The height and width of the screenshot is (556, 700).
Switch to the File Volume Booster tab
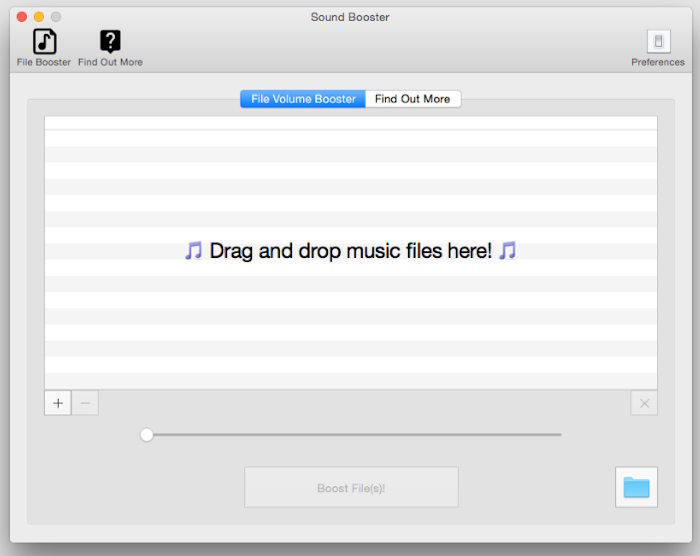click(x=303, y=99)
